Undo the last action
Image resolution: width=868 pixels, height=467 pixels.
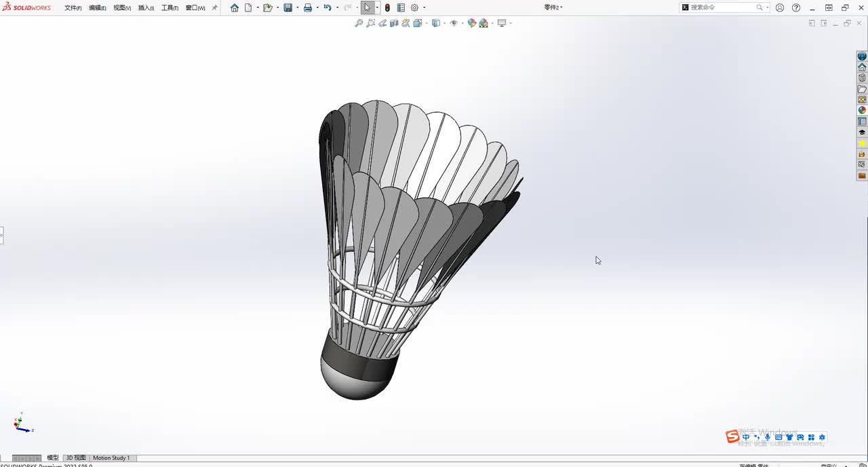(x=328, y=7)
